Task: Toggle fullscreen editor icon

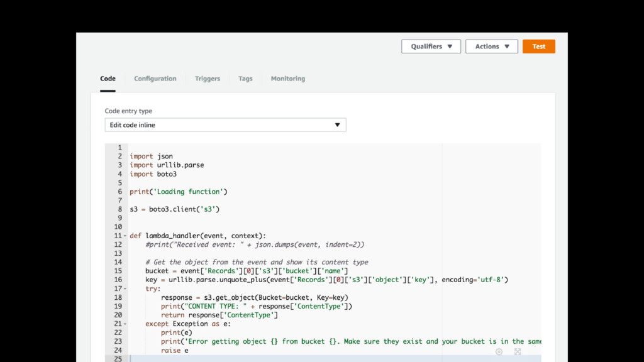Action: (518, 352)
